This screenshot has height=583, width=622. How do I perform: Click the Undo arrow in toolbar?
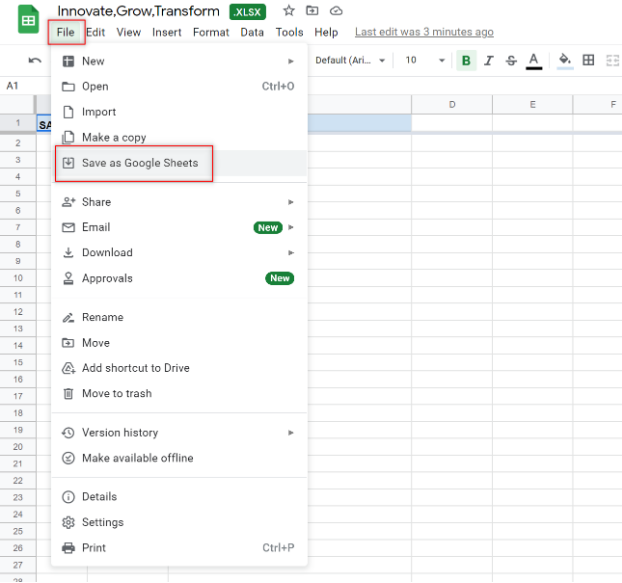[x=35, y=60]
